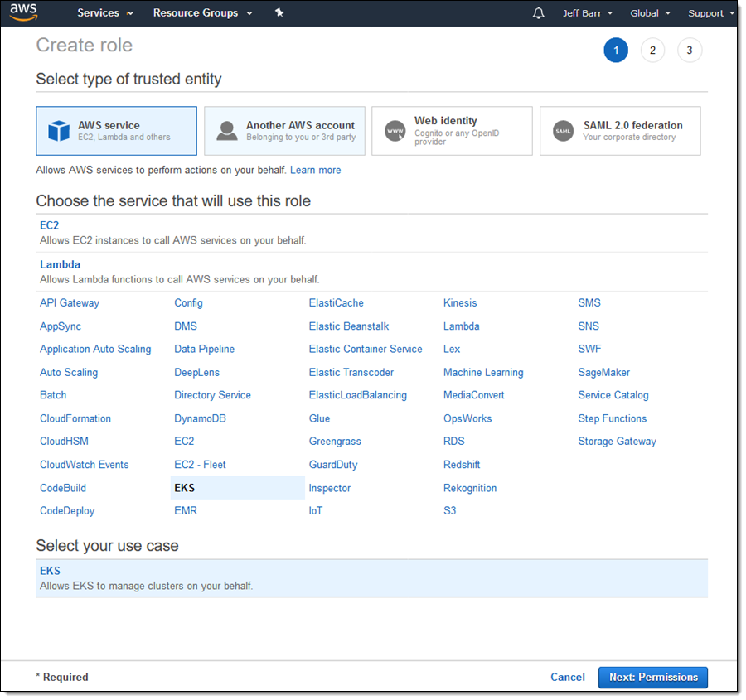Choose SageMaker from the service list
Viewport: 746px width, 700px height.
tap(603, 372)
